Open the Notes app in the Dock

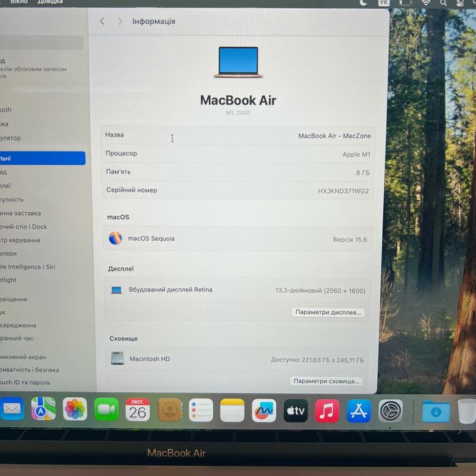pyautogui.click(x=233, y=411)
